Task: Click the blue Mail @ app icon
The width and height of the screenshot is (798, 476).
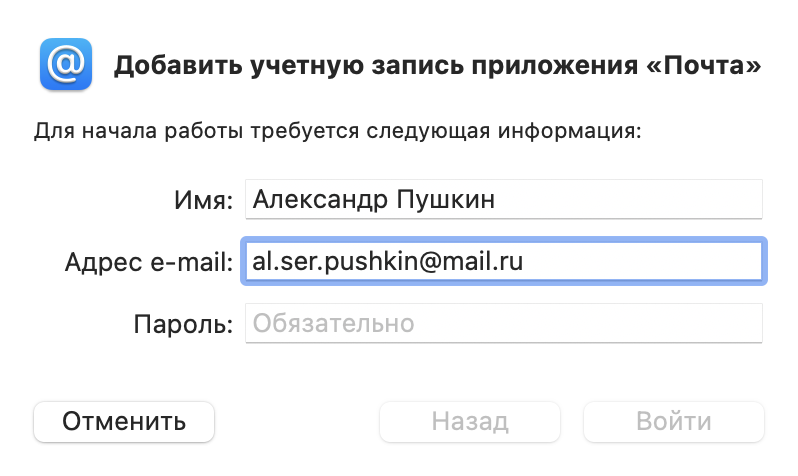Action: [66, 64]
